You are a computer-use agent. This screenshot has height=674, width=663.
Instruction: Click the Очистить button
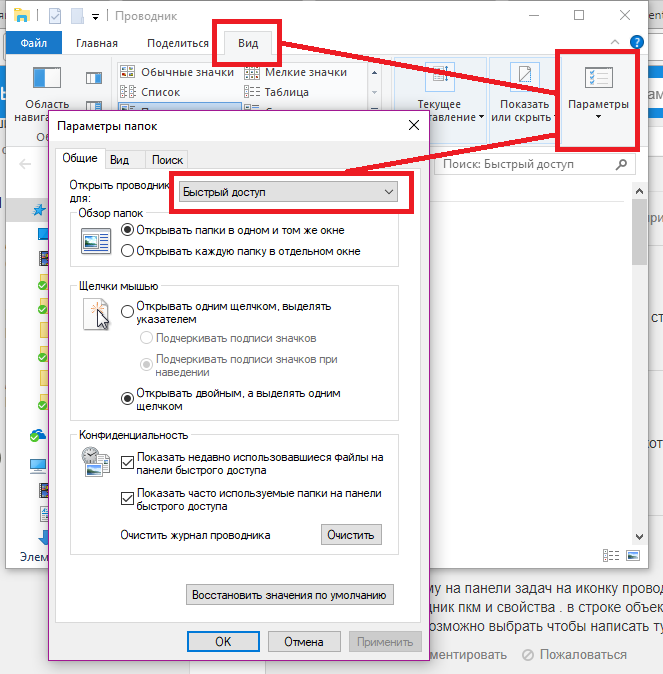(351, 535)
